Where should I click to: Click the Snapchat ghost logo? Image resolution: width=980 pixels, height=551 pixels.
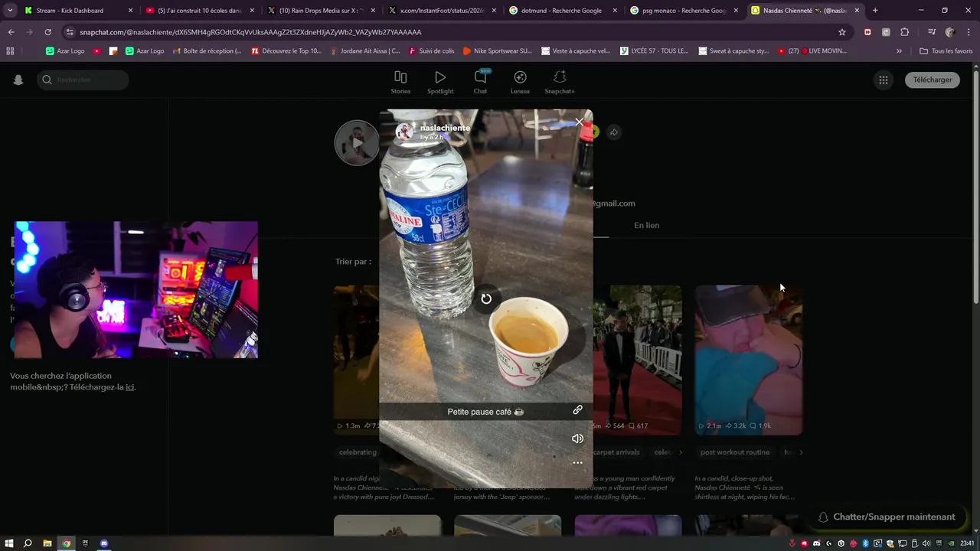[18, 80]
